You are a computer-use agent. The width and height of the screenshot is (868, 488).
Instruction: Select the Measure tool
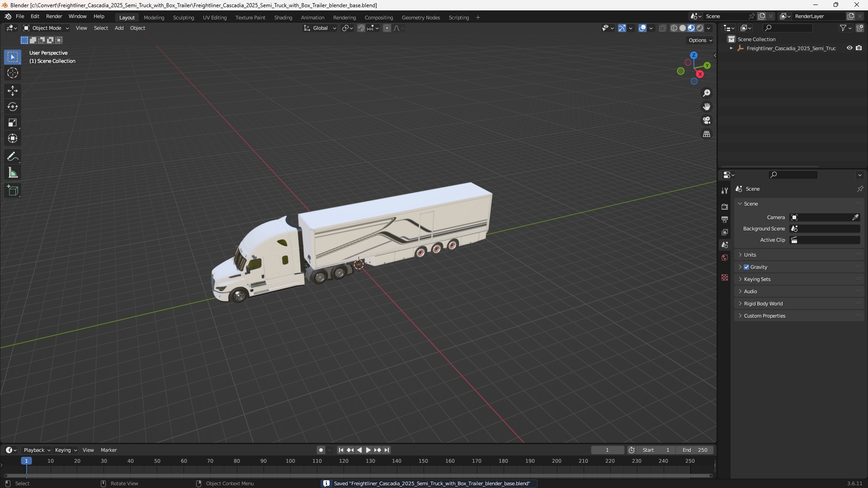(13, 173)
